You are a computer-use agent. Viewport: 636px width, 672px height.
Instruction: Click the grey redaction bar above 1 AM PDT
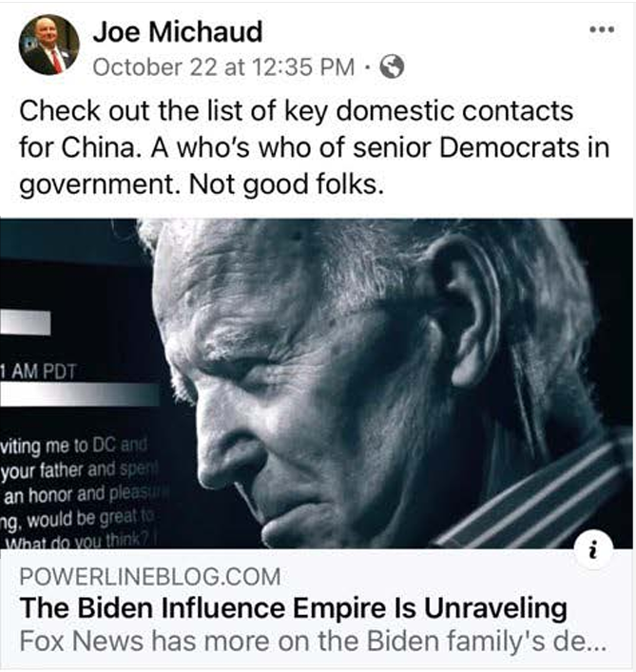pyautogui.click(x=26, y=323)
